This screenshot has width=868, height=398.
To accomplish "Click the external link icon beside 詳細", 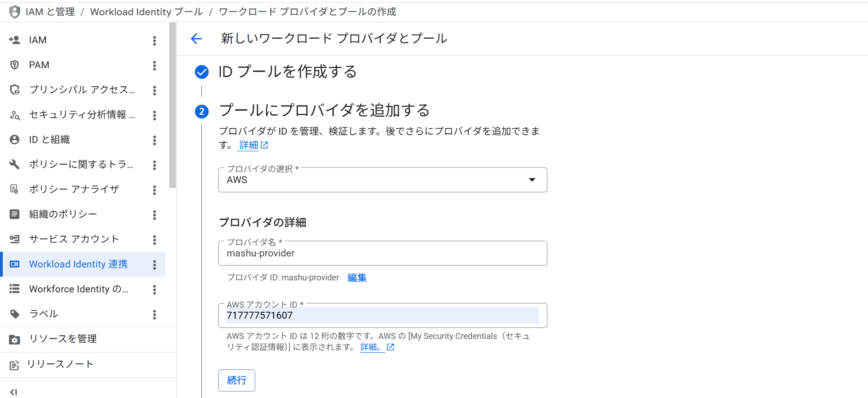I will (x=264, y=145).
